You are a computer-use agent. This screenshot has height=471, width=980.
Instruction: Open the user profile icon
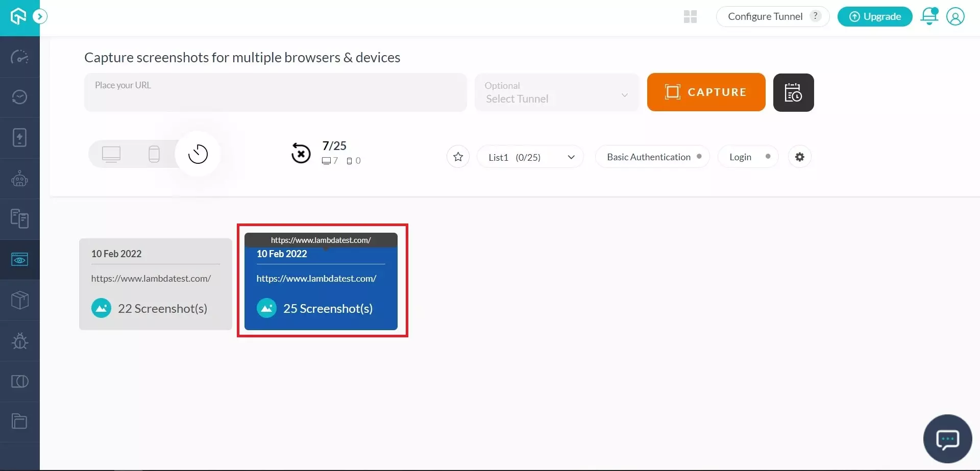click(x=955, y=16)
